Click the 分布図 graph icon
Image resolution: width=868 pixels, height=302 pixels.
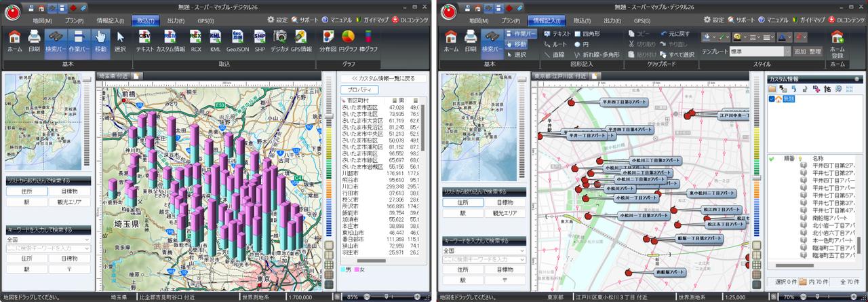pos(328,41)
